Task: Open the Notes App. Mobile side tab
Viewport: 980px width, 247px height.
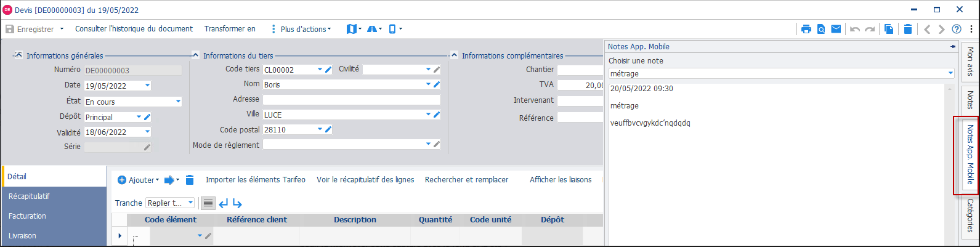Action: pos(970,155)
